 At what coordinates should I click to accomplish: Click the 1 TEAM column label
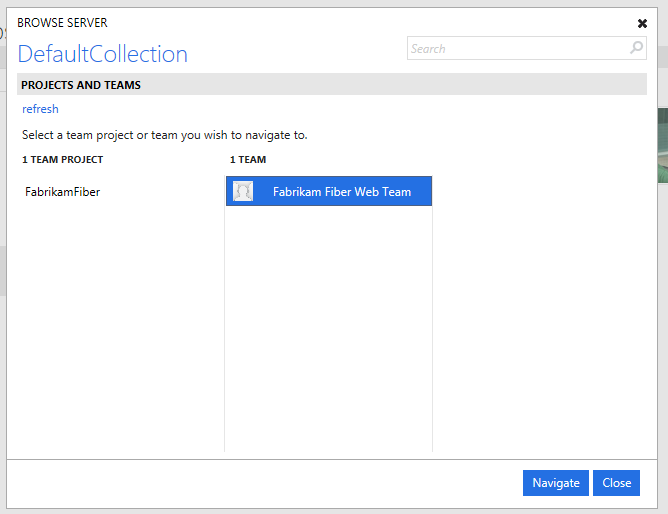click(x=248, y=159)
